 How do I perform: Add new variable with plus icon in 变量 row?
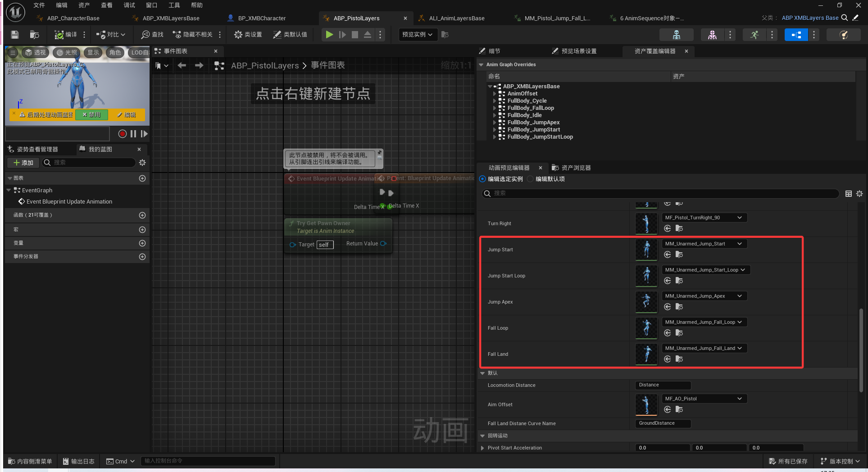pos(142,243)
